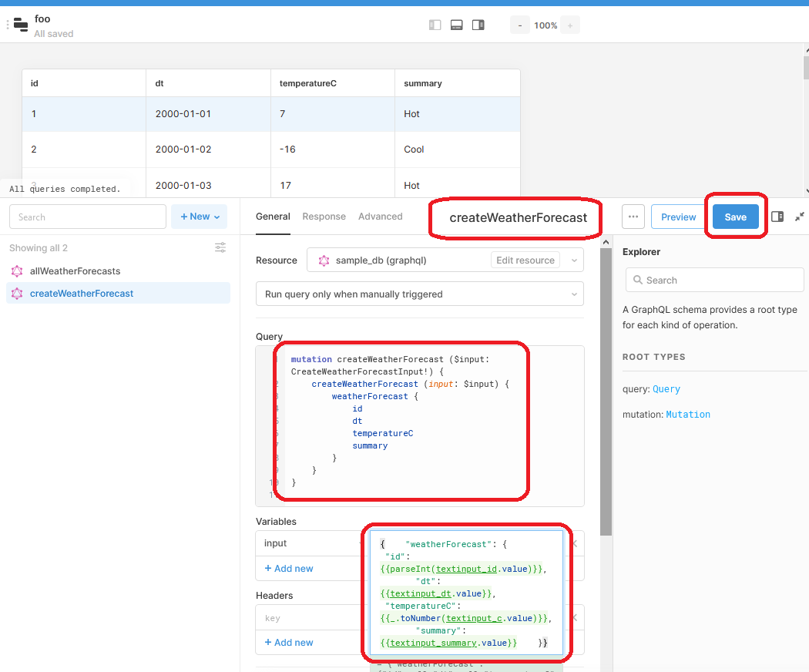Expand the Resource selector dropdown arrow
Viewport: 809px width, 672px height.
pyautogui.click(x=574, y=260)
